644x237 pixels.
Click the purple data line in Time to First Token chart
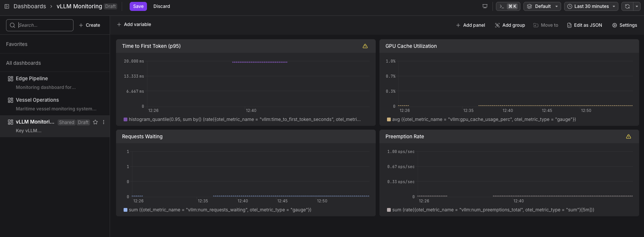(260, 62)
